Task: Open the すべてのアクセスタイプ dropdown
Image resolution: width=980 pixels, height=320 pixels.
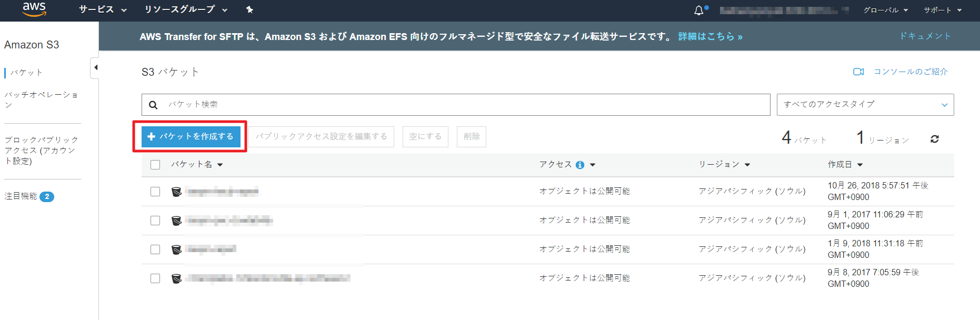Action: tap(865, 105)
